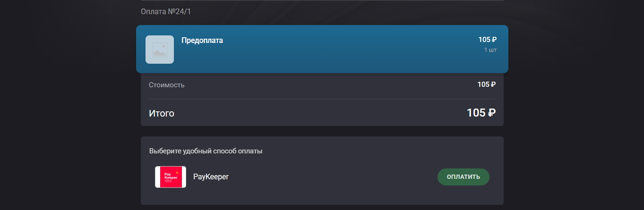Click the ruble sign in the Итого total
The image size is (644, 210).
coord(491,113)
